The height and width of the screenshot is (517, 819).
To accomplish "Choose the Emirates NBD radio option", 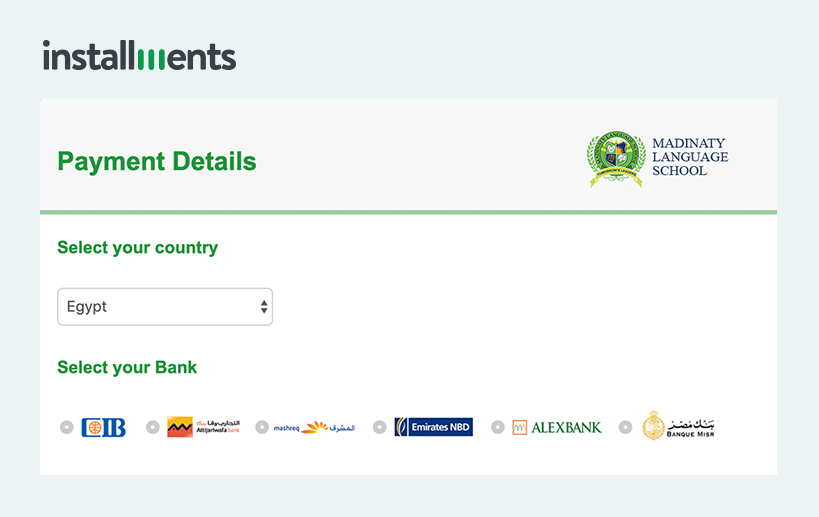I will pos(380,427).
